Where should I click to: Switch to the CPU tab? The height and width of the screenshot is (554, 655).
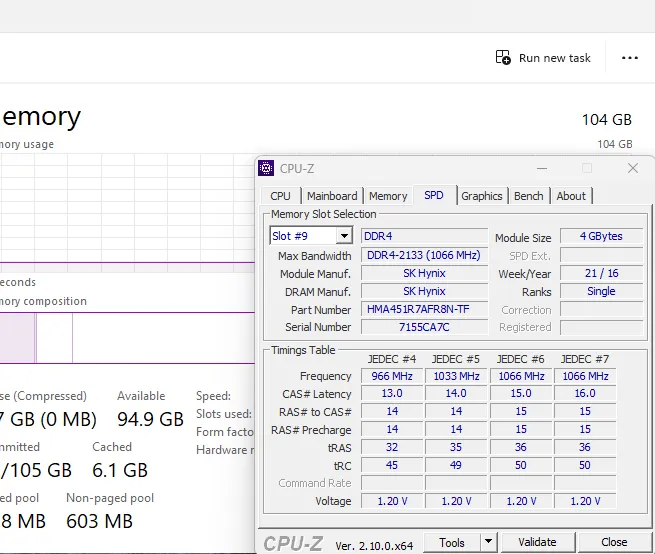(x=281, y=196)
